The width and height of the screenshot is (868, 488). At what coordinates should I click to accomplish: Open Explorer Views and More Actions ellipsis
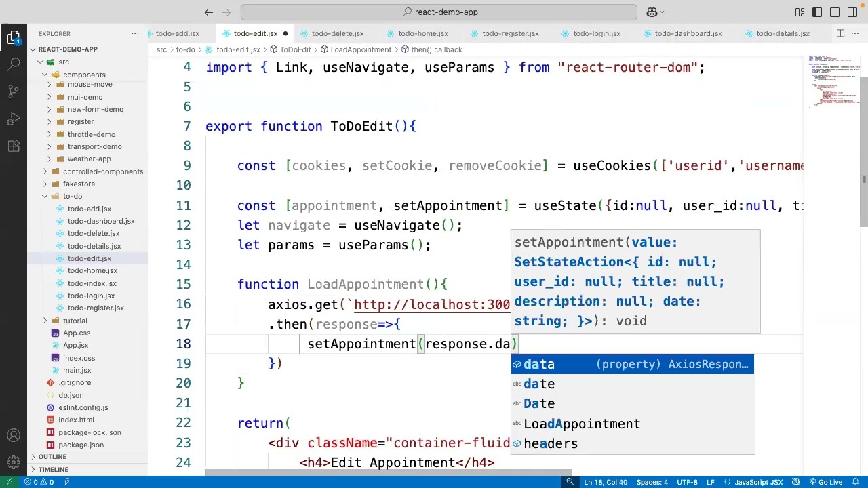(x=135, y=33)
